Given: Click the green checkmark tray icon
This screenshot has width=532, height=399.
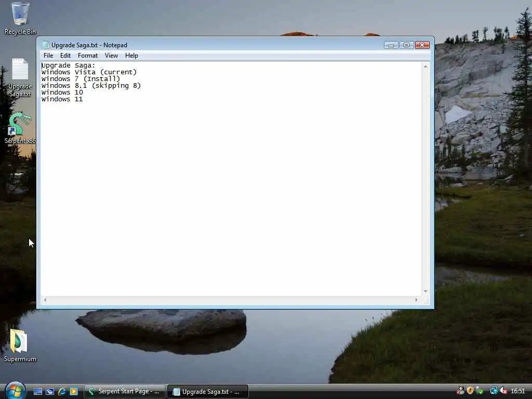Looking at the screenshot, I should coord(480,391).
